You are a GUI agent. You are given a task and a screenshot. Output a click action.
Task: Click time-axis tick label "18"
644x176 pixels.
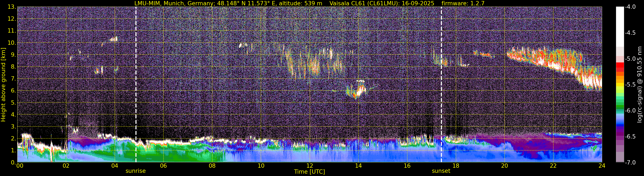tap(456, 166)
